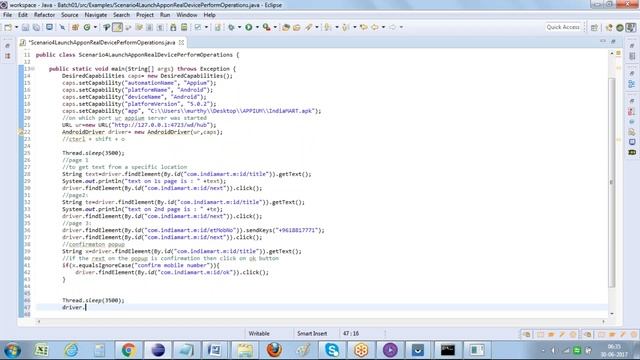This screenshot has width=640, height=360.
Task: Click the Quick Access search field
Action: pyautogui.click(x=563, y=27)
